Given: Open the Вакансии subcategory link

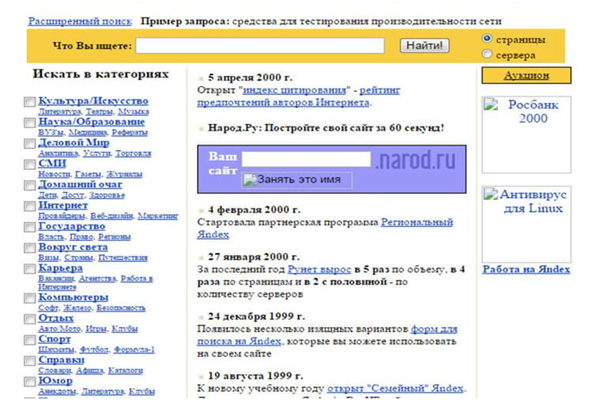Looking at the screenshot, I should coord(56,279).
